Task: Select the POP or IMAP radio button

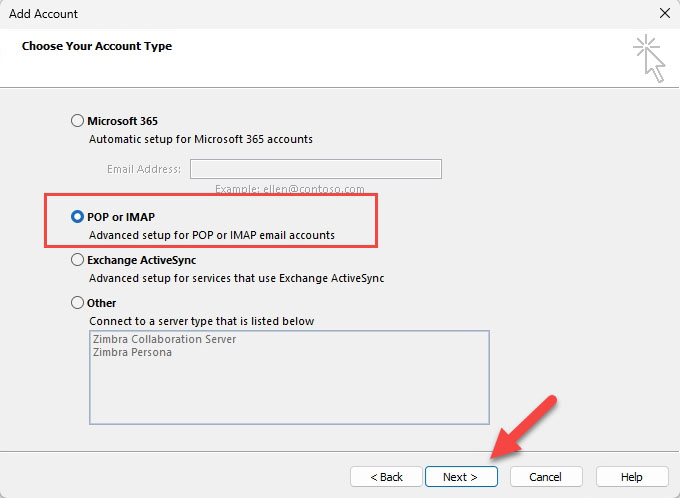Action: pyautogui.click(x=78, y=216)
